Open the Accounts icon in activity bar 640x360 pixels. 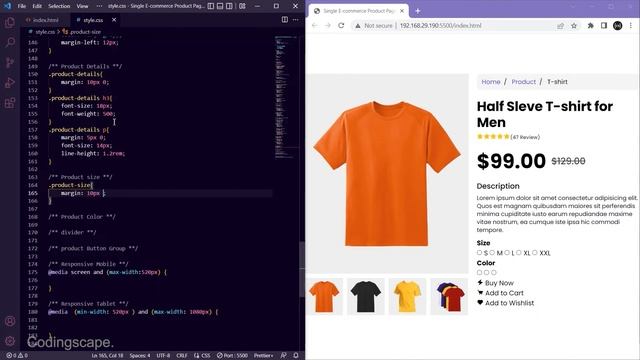[x=10, y=321]
